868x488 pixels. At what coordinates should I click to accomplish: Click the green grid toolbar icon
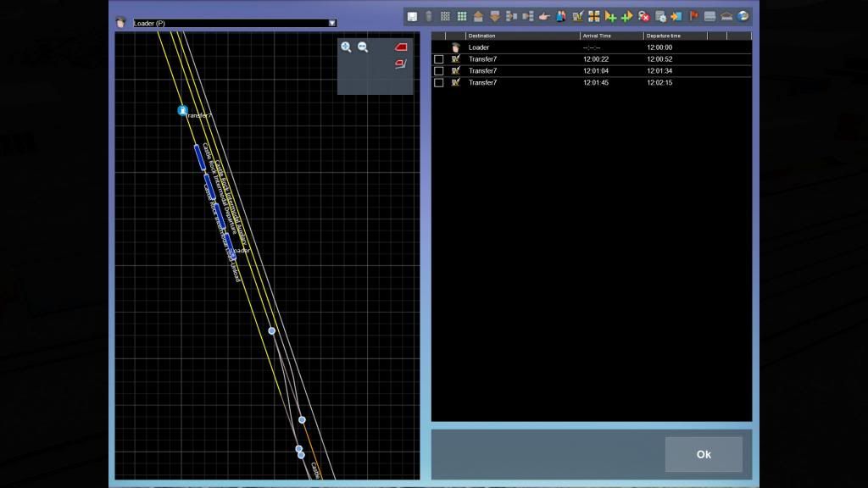462,17
